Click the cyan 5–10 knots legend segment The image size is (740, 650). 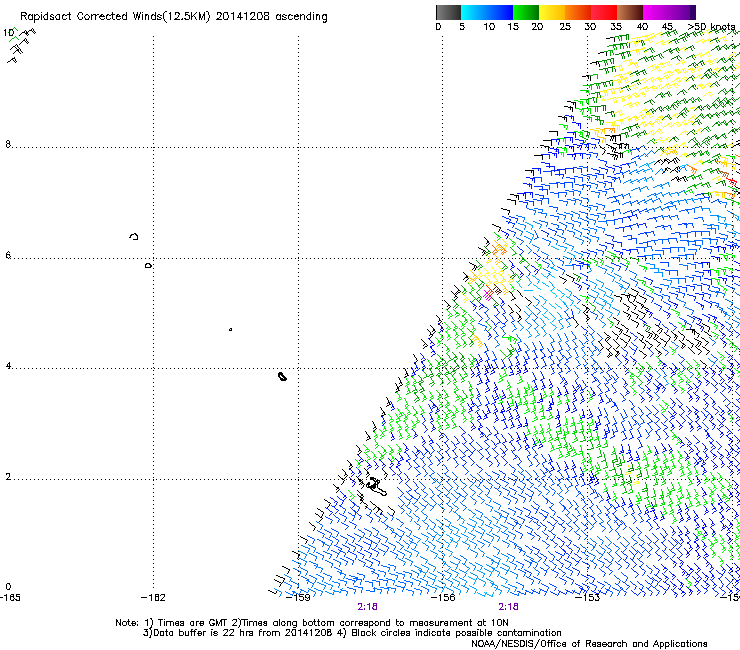[474, 12]
